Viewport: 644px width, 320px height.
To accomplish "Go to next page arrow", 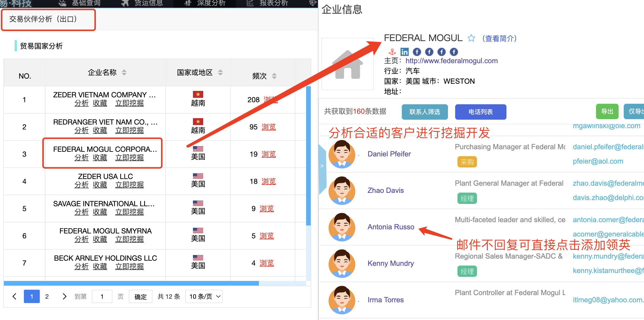I will click(x=64, y=296).
